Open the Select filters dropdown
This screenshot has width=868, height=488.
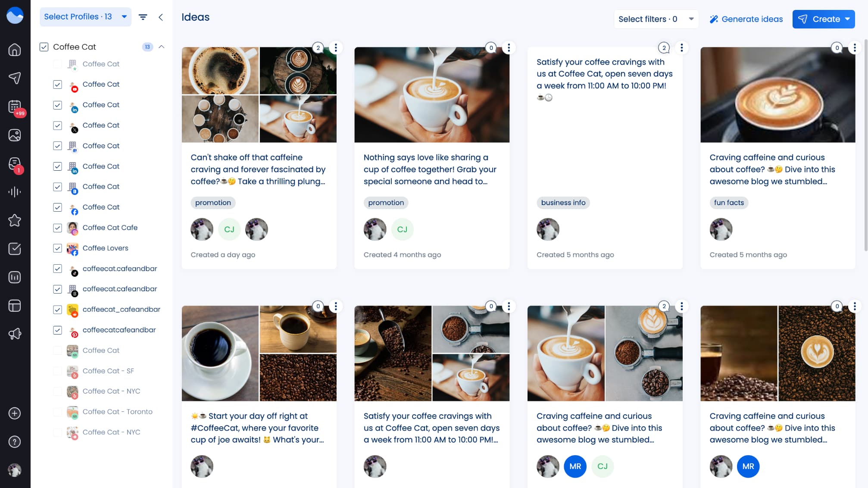pyautogui.click(x=656, y=19)
